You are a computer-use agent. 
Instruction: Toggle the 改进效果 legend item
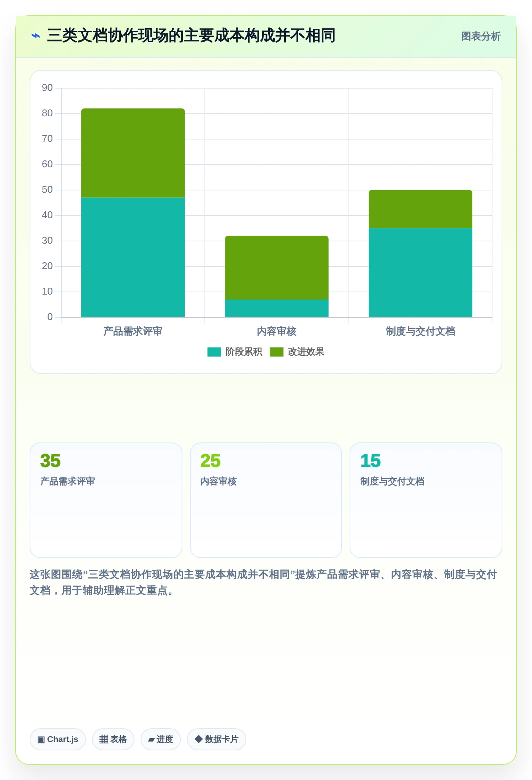(x=297, y=352)
